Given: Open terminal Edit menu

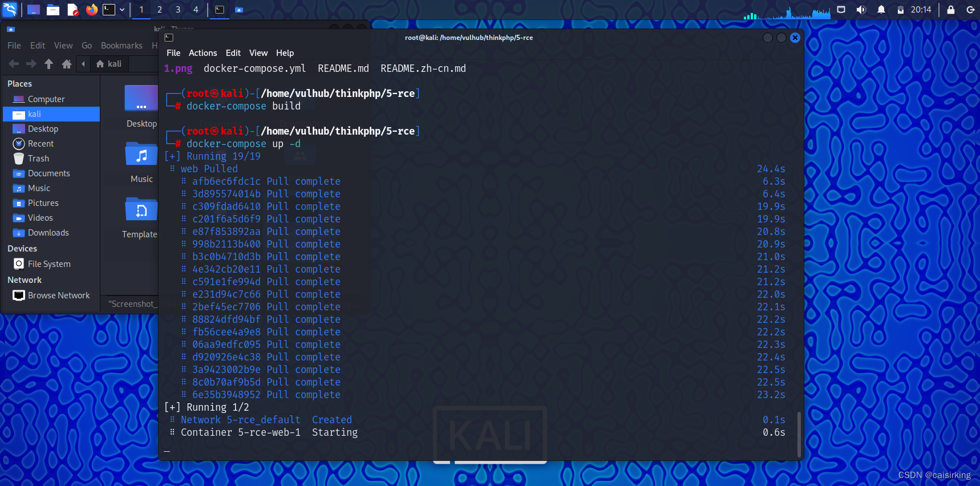Looking at the screenshot, I should 233,53.
